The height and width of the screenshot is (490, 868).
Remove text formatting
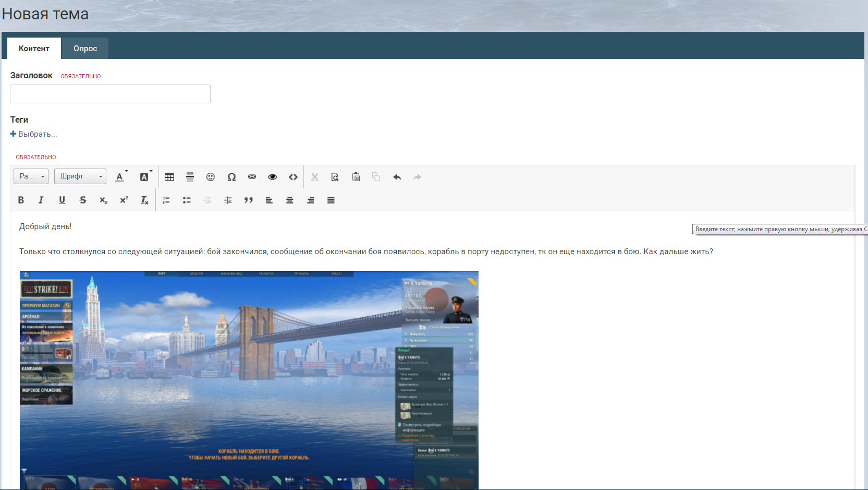pyautogui.click(x=144, y=200)
